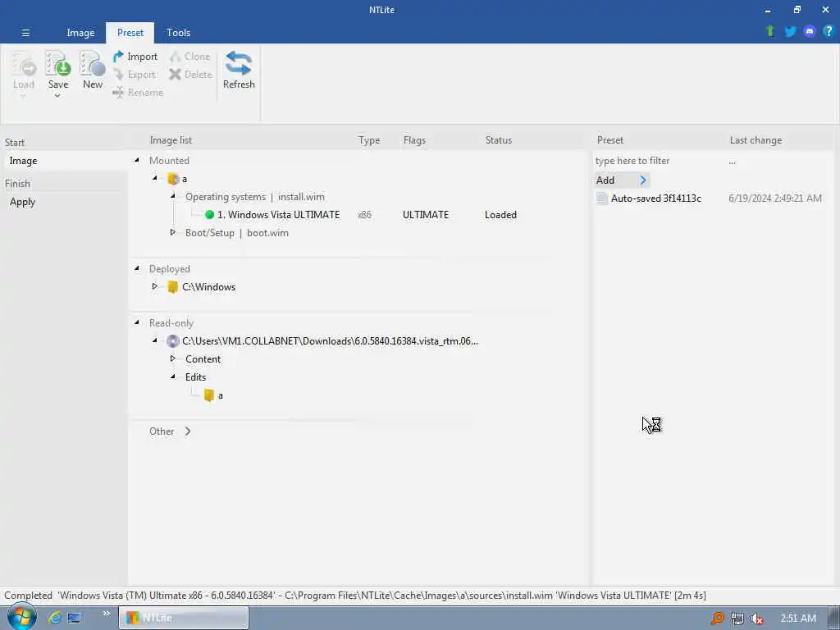840x630 pixels.
Task: Click the Status column header
Action: click(x=498, y=140)
